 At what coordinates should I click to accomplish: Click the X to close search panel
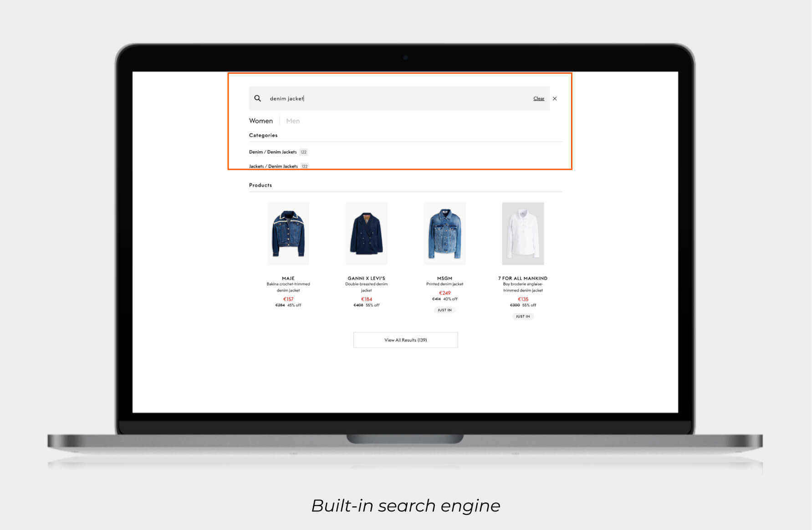[x=555, y=98]
